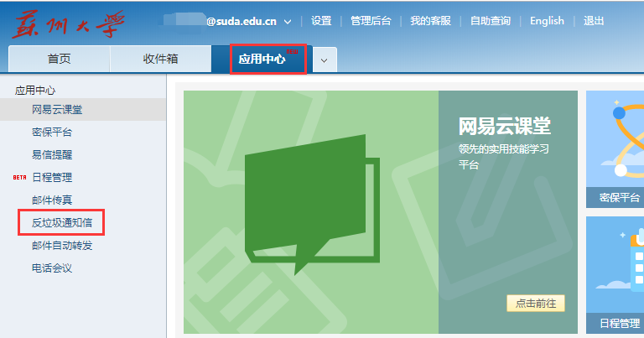Click 退出 to log out
Screen dimensions: 644x338
click(594, 21)
